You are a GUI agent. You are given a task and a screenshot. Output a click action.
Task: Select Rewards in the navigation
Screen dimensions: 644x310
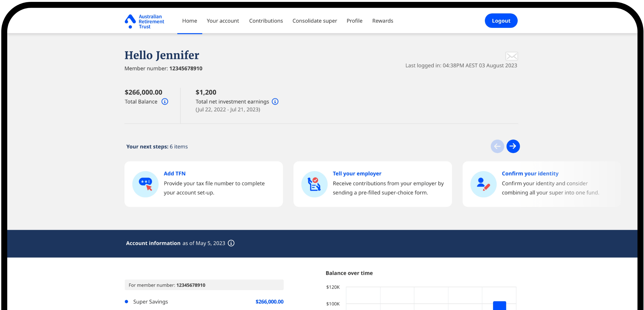point(382,21)
